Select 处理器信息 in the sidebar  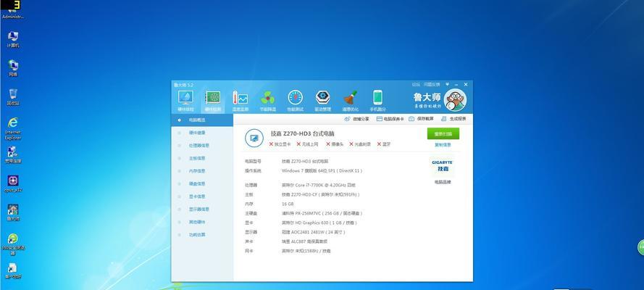pos(202,146)
